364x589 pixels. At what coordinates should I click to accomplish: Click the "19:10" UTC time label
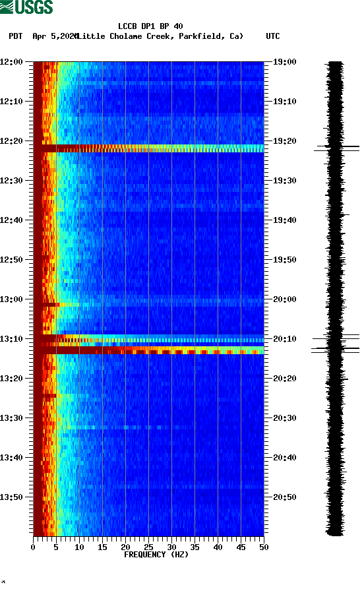pyautogui.click(x=285, y=102)
